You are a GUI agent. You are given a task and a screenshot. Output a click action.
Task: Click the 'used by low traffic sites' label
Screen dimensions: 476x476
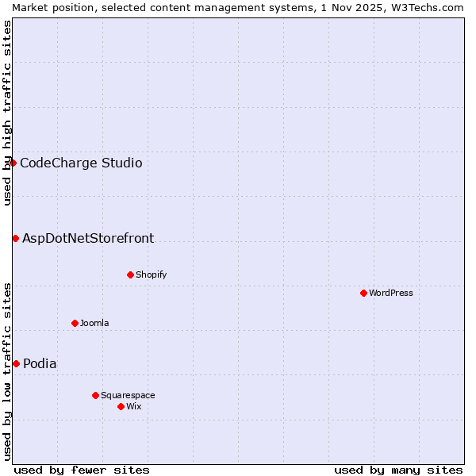[7, 370]
